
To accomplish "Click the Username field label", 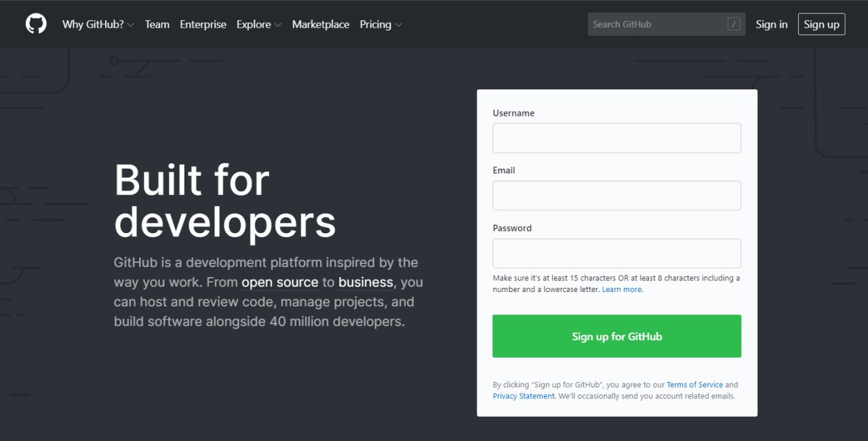I will coord(513,113).
